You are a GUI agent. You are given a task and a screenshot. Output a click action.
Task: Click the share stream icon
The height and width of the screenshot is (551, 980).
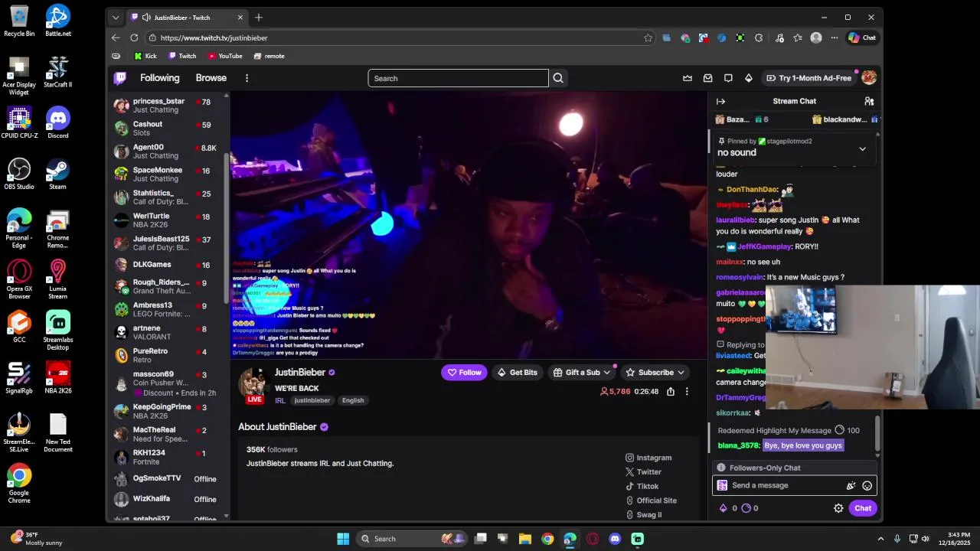tap(671, 391)
